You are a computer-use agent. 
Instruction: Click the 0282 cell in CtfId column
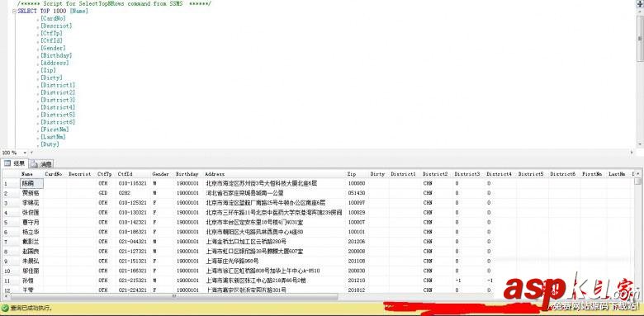[x=124, y=193]
